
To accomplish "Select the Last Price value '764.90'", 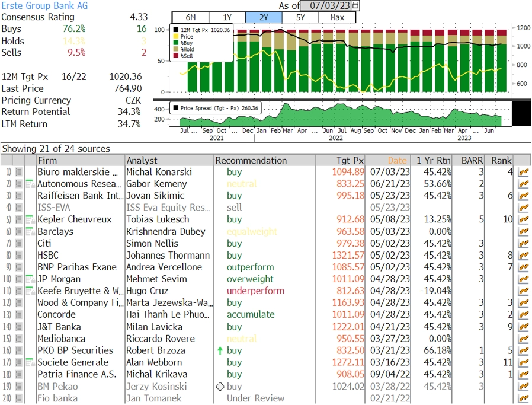I will click(x=128, y=88).
